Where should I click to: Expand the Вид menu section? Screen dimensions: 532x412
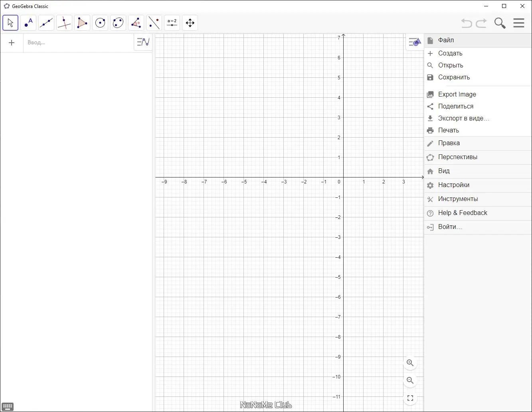pyautogui.click(x=478, y=172)
